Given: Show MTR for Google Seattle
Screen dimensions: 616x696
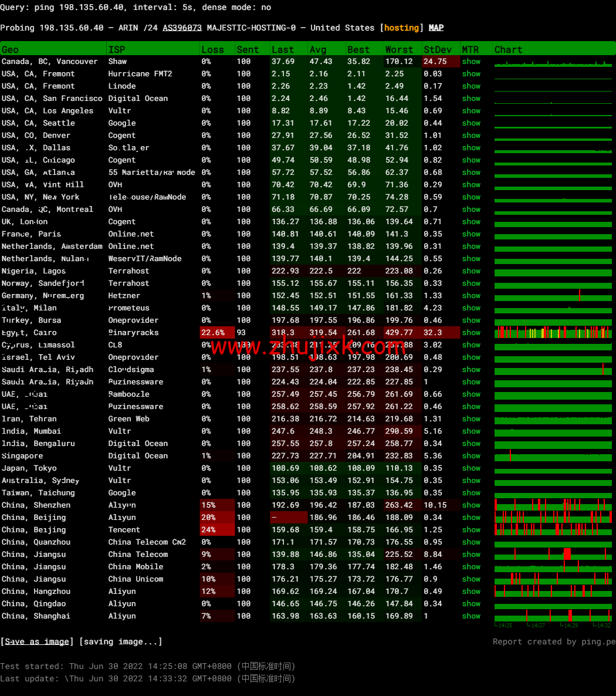Looking at the screenshot, I should pos(472,123).
